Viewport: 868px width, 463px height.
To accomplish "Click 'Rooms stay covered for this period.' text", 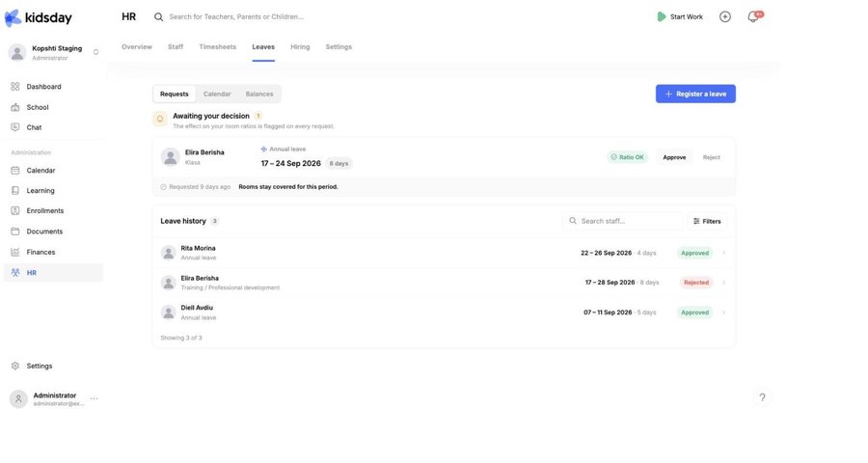I will (287, 186).
